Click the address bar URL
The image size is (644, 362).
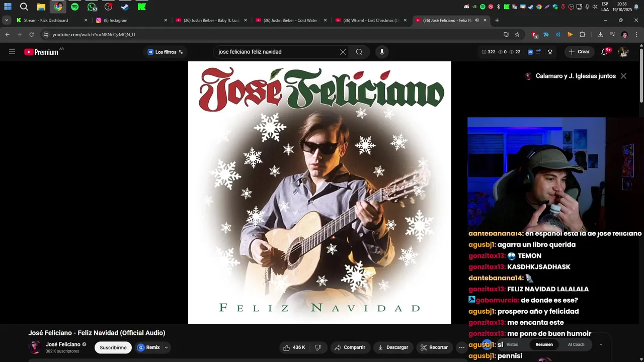94,35
